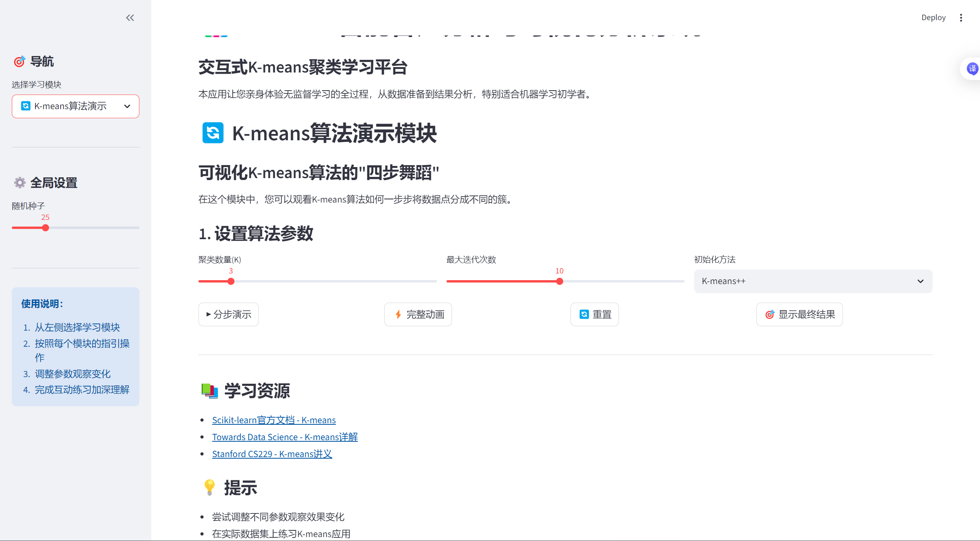Click the target icon next to 导航
Screen dimensions: 980x541
click(x=19, y=61)
